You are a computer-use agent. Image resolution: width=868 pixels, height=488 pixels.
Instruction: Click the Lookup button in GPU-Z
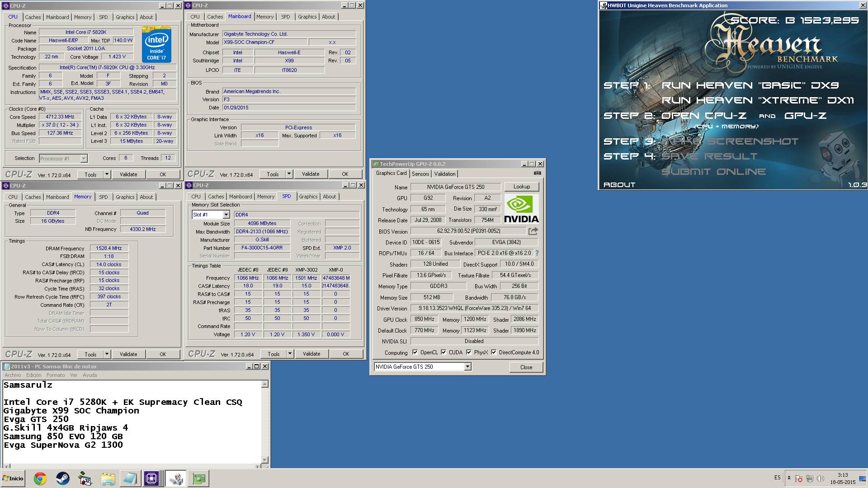(x=522, y=187)
